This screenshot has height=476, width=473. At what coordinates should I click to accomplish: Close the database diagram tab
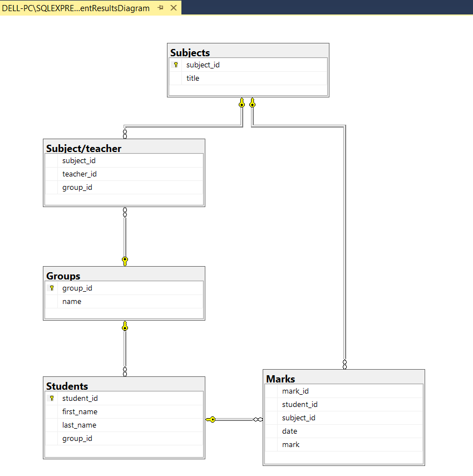tap(173, 8)
